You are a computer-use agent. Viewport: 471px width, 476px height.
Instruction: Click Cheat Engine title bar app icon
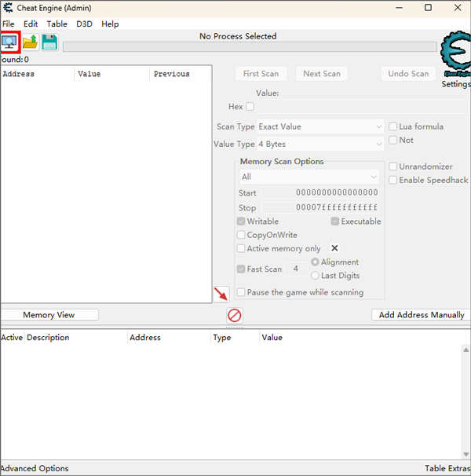pos(8,8)
